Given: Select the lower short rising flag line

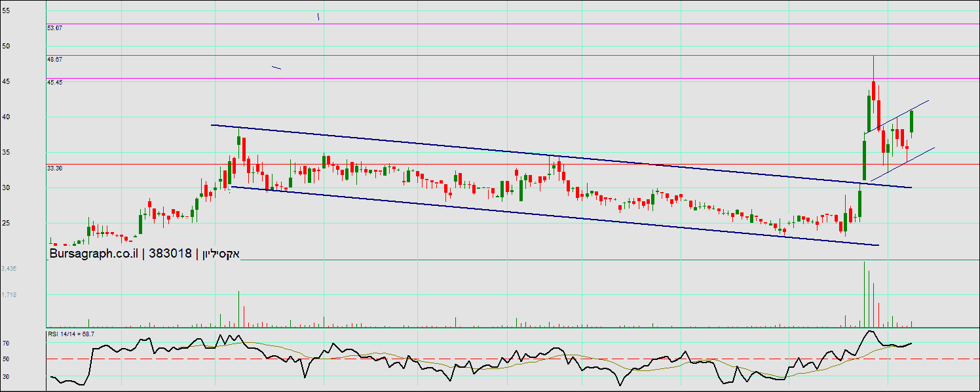Looking at the screenshot, I should click(902, 165).
